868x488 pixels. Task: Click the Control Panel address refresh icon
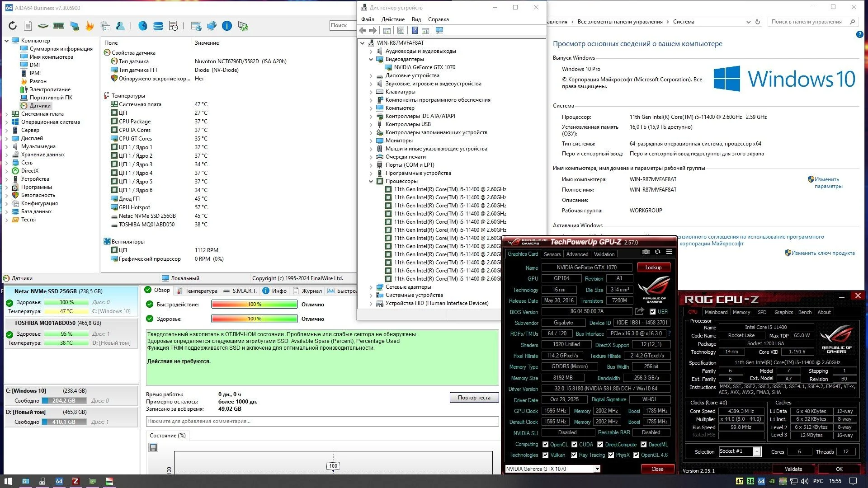click(758, 22)
